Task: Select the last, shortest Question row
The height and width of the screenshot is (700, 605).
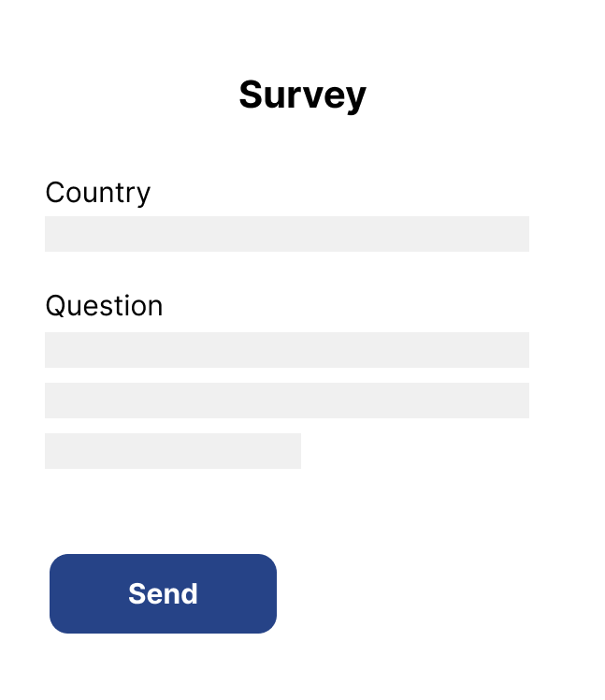Action: [173, 451]
